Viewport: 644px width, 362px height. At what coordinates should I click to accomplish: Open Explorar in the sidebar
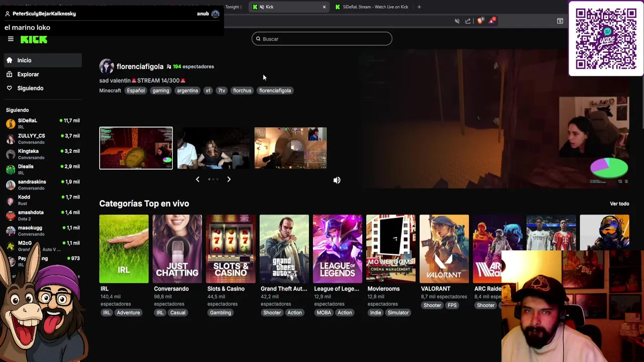point(43,74)
